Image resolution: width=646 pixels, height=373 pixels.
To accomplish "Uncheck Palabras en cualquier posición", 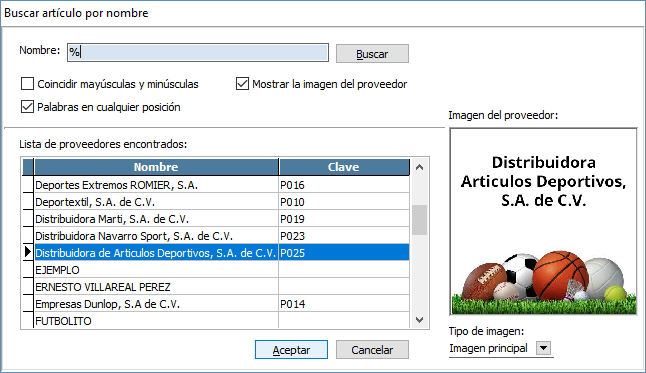I will coord(27,107).
